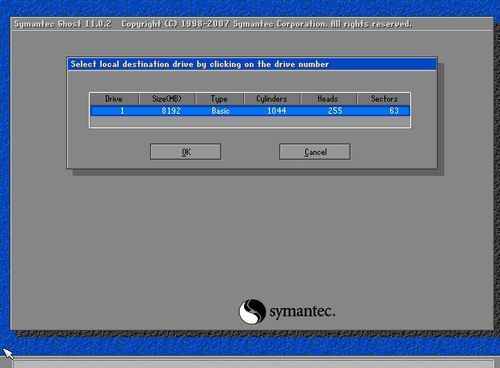This screenshot has height=368, width=500.
Task: Click the 8192 size value
Action: tap(171, 111)
